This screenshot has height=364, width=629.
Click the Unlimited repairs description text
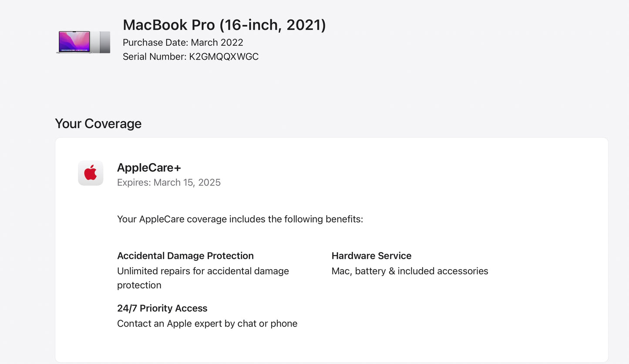(x=203, y=271)
